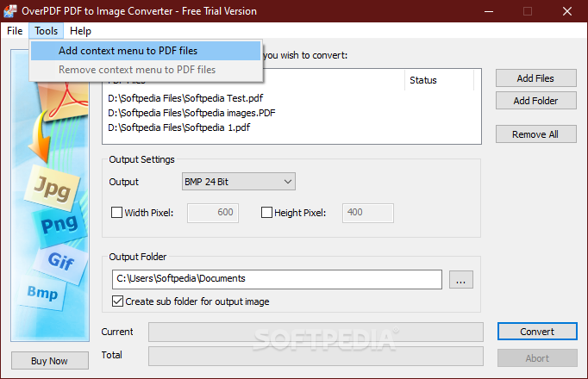Click the Buy Now button
The width and height of the screenshot is (588, 379).
pos(49,361)
